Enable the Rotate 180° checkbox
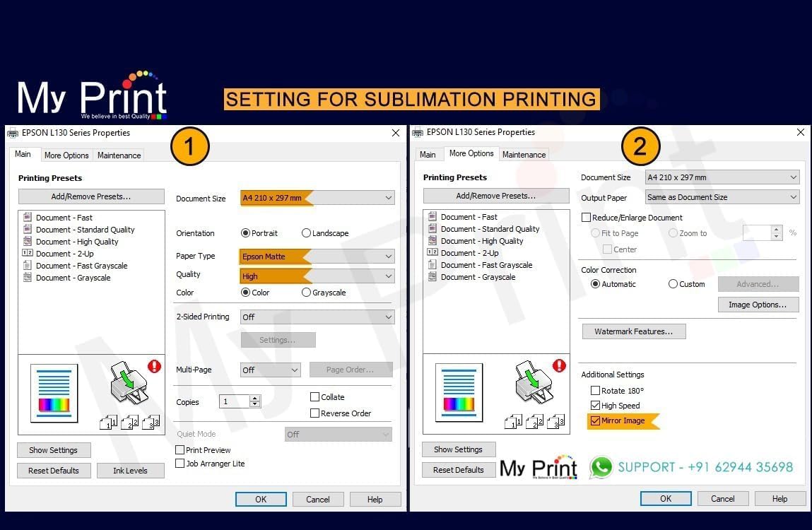Image resolution: width=812 pixels, height=530 pixels. (595, 390)
